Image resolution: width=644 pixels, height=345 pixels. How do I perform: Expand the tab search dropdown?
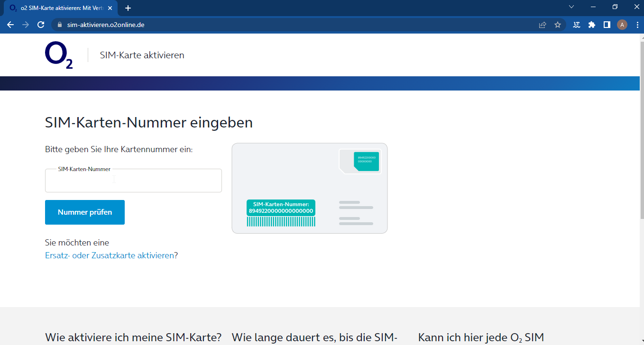(x=571, y=7)
